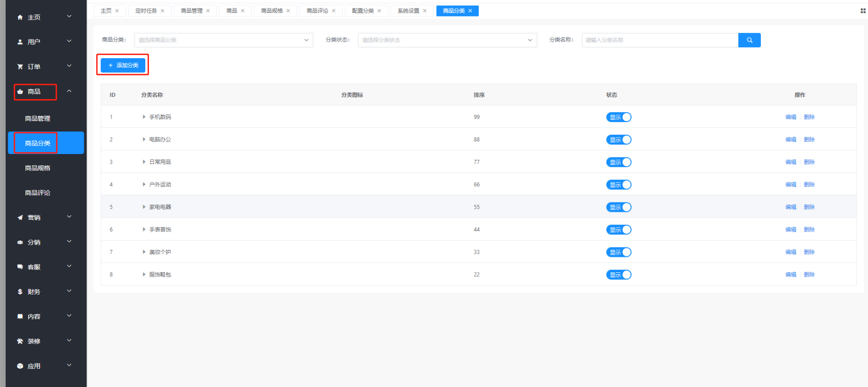The width and height of the screenshot is (868, 387).
Task: Click the 分类名称 search input field
Action: pyautogui.click(x=659, y=40)
